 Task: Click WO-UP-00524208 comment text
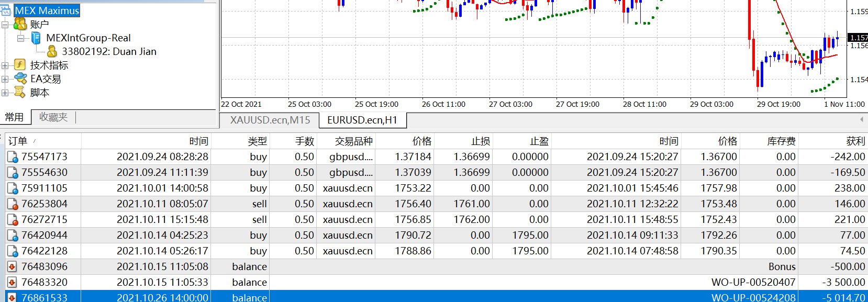pyautogui.click(x=753, y=297)
